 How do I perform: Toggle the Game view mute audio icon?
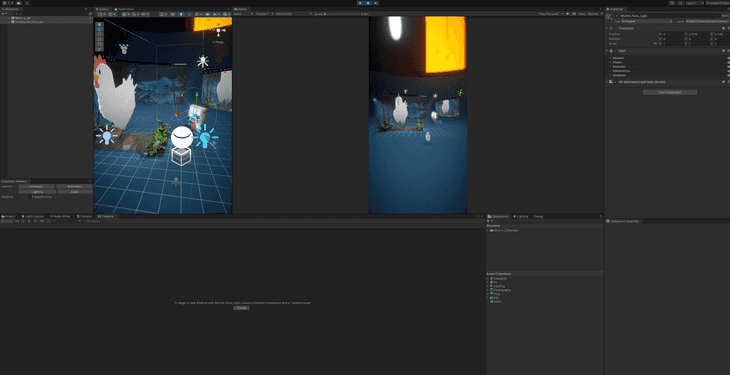tap(568, 14)
